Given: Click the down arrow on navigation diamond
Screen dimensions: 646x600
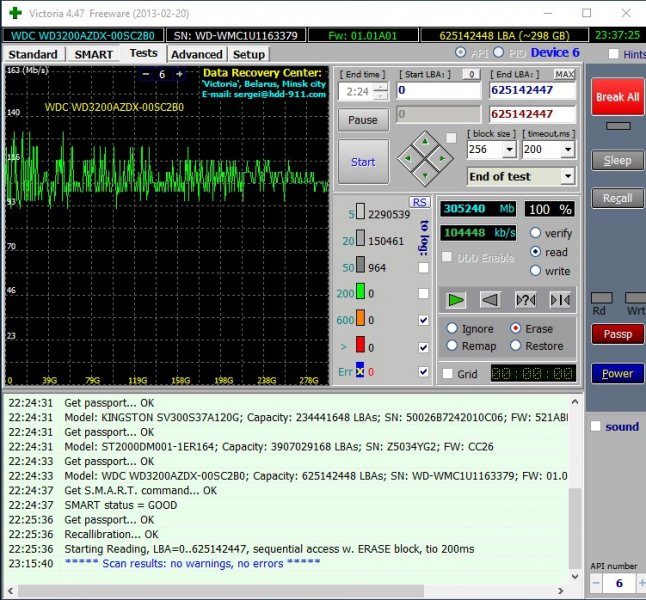Looking at the screenshot, I should click(x=424, y=173).
